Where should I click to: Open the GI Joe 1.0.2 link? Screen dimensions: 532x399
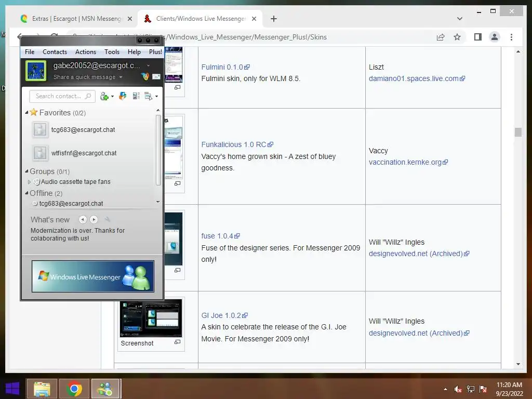pos(224,315)
